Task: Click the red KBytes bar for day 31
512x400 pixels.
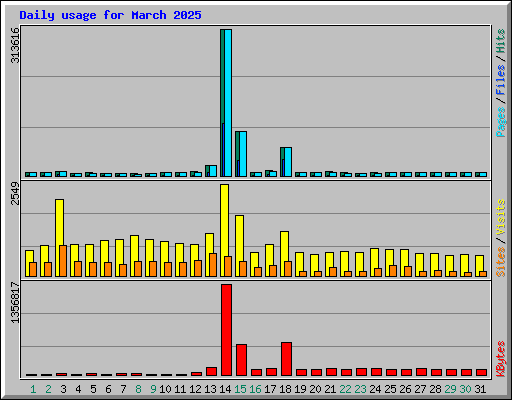Action: point(481,372)
